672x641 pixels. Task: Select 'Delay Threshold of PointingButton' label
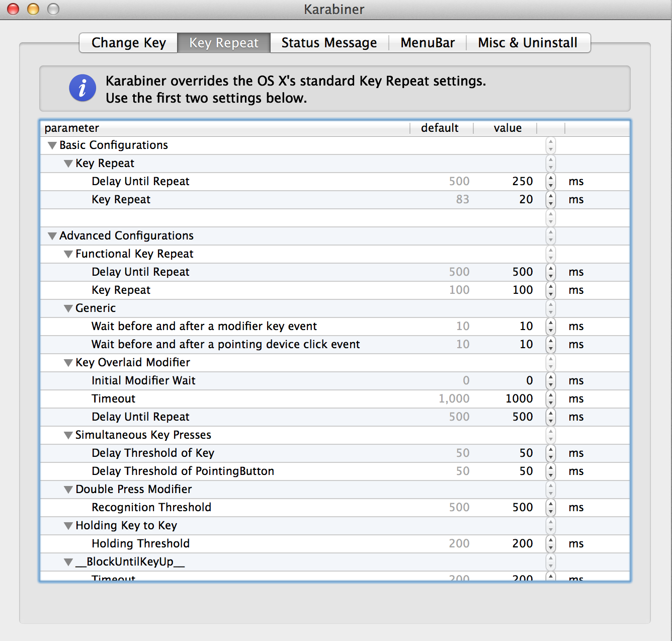click(183, 471)
